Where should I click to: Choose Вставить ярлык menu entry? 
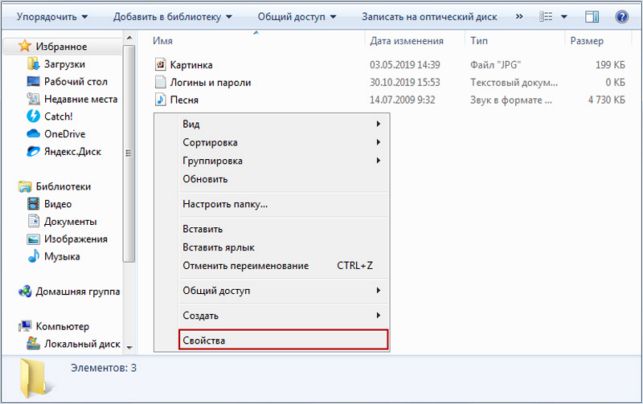283,247
